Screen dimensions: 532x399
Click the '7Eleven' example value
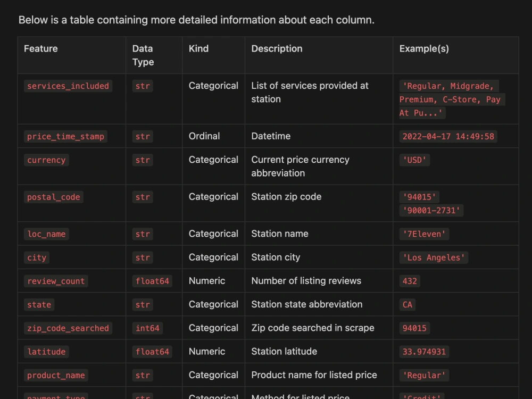point(424,234)
